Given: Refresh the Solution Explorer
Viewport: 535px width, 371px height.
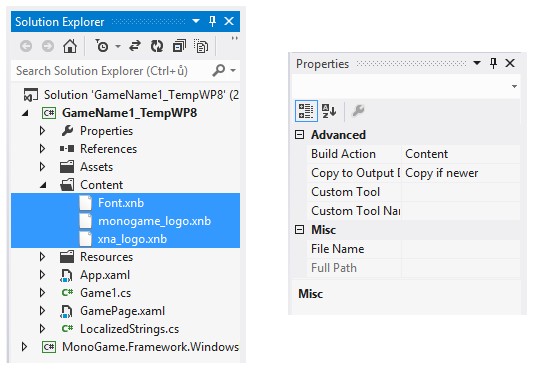Looking at the screenshot, I should (x=157, y=46).
